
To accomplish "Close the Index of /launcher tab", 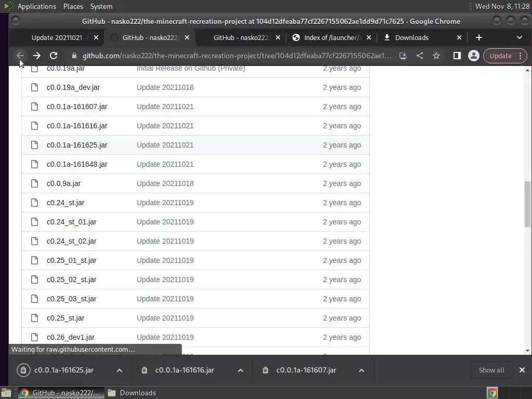I will pos(369,37).
